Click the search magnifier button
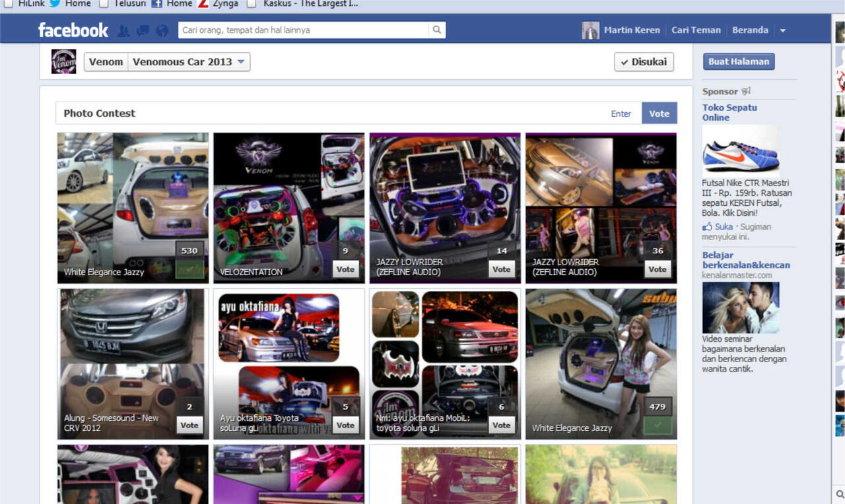The width and height of the screenshot is (845, 504). [436, 30]
